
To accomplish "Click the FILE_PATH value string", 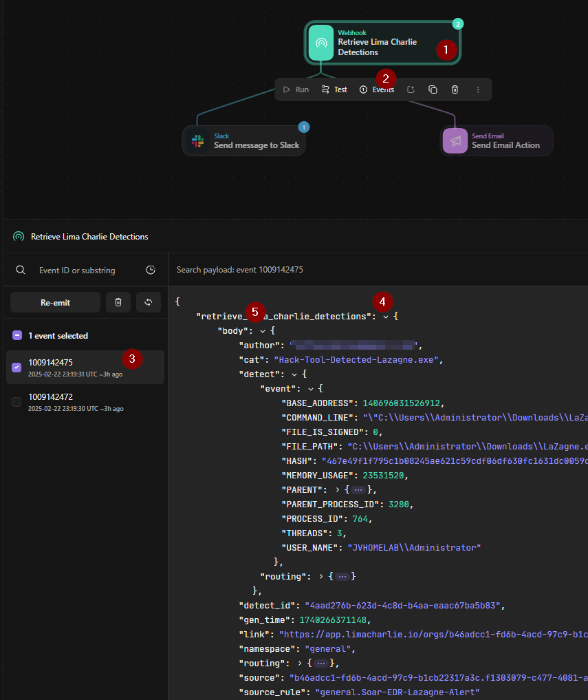I will (468, 447).
